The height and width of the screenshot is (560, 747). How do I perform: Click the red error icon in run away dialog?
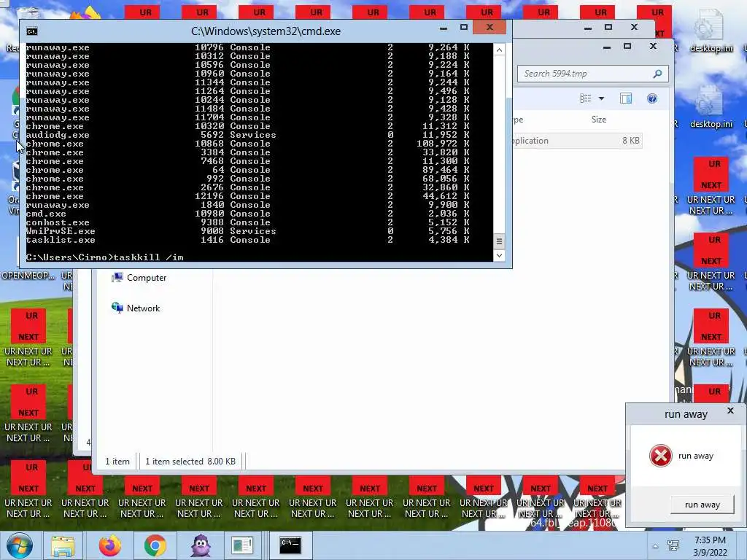(661, 456)
